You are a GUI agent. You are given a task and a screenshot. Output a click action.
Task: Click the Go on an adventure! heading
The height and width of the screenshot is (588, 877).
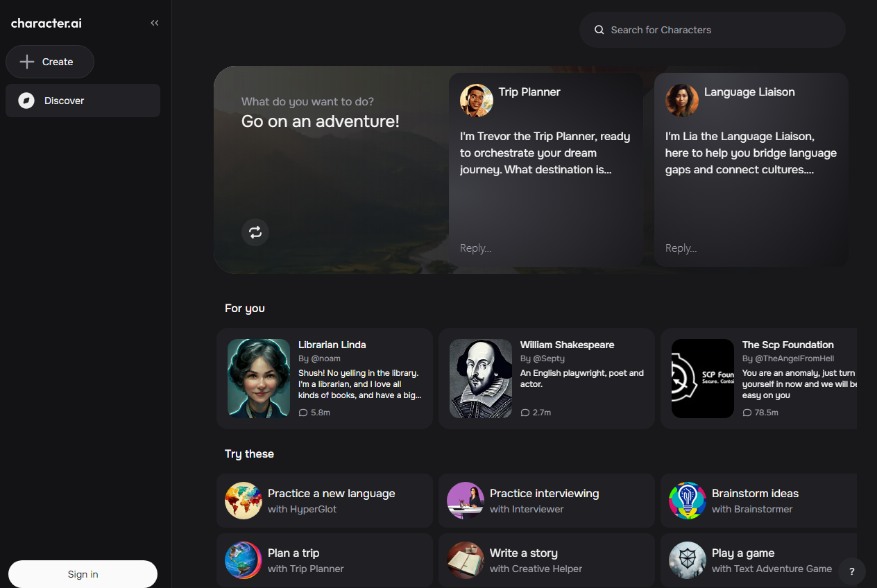[x=321, y=122]
